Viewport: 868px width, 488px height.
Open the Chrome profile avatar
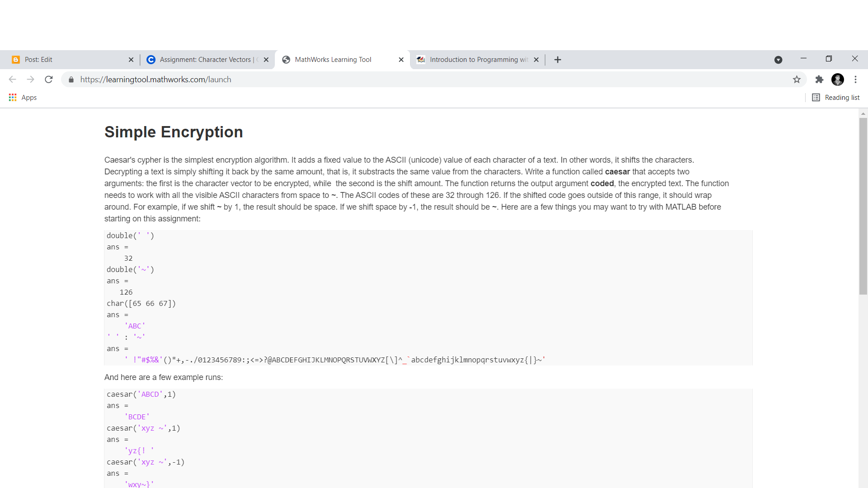(837, 80)
